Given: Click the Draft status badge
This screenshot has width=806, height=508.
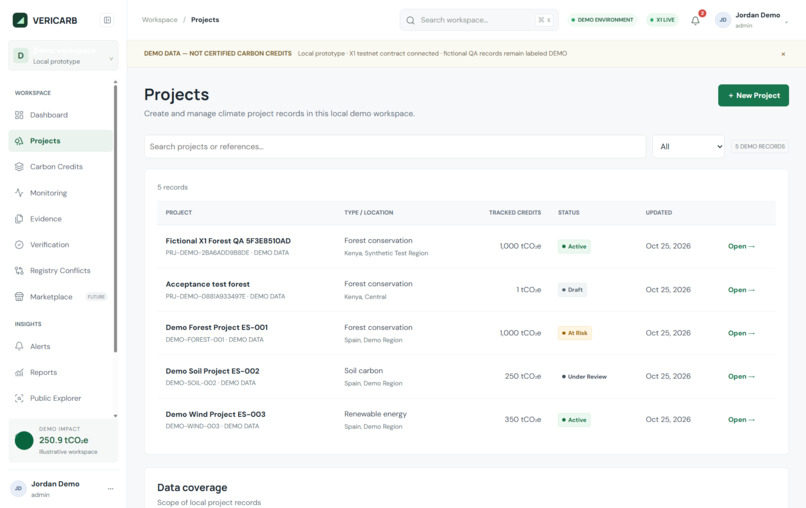Looking at the screenshot, I should coord(572,290).
